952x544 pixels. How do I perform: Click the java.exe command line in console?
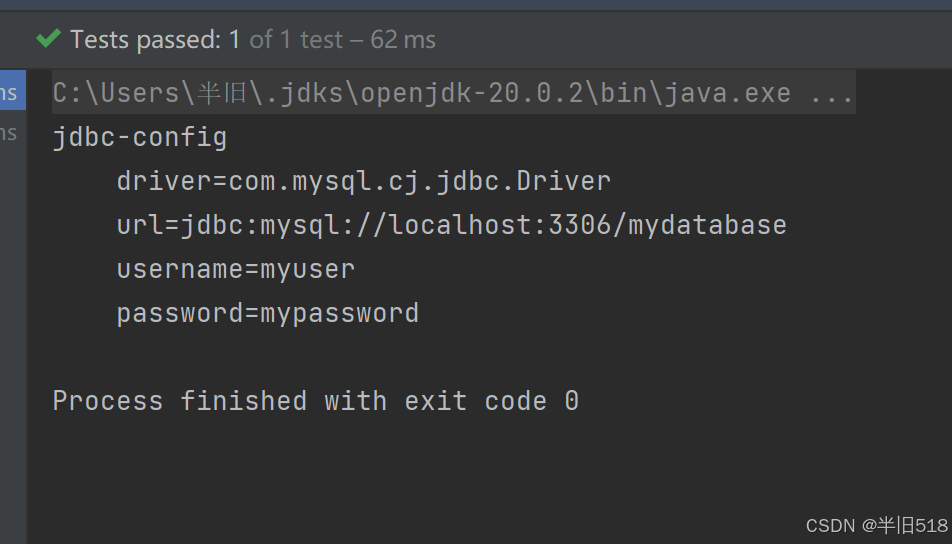pyautogui.click(x=453, y=94)
